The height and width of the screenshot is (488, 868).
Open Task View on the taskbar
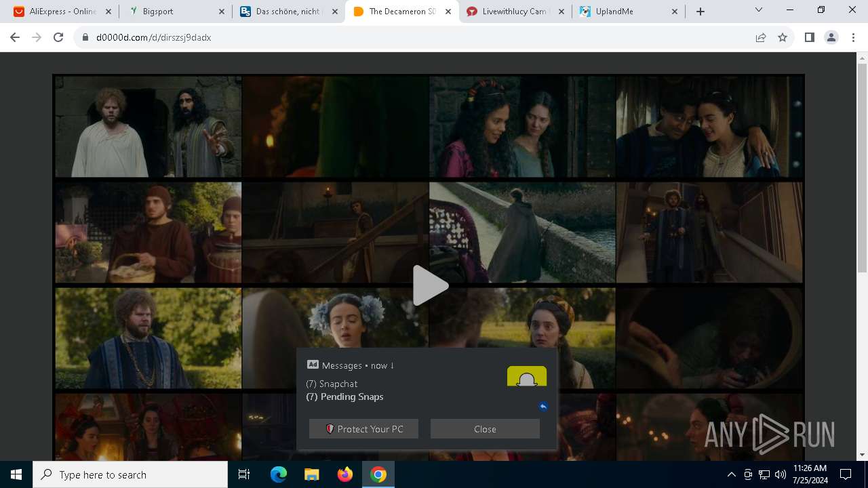pyautogui.click(x=244, y=474)
